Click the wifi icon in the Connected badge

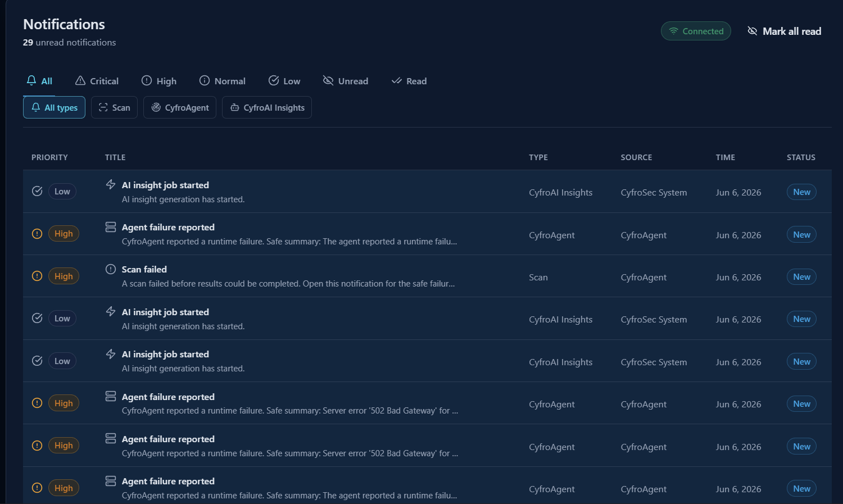point(673,31)
